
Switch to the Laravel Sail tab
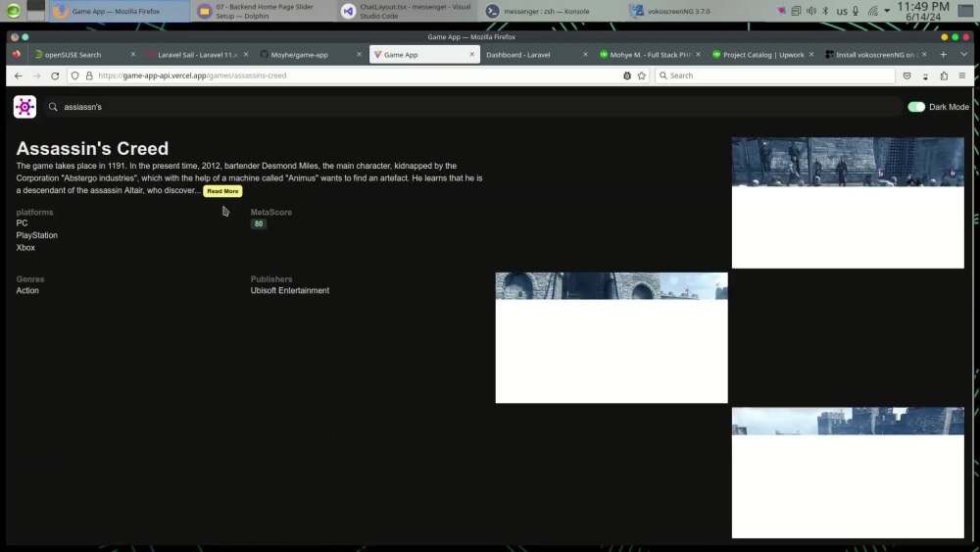pos(198,55)
